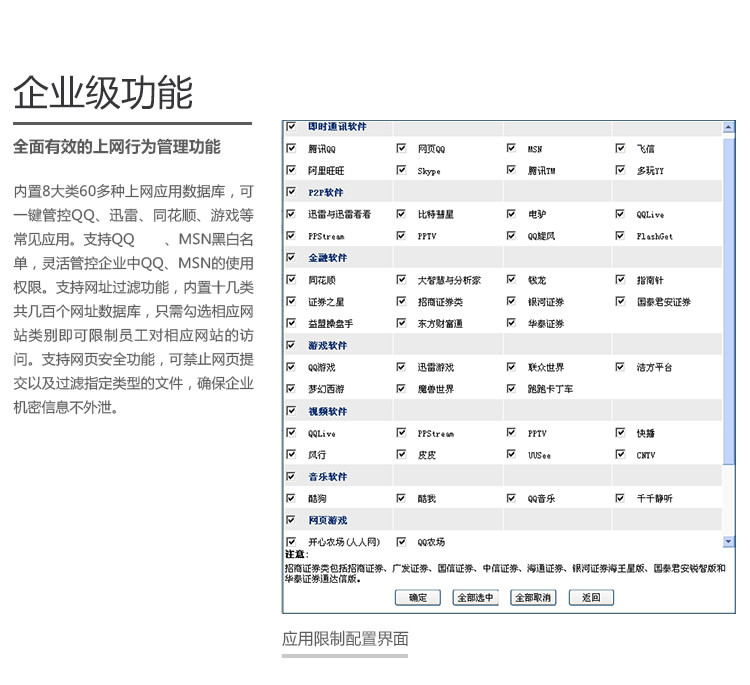Toggle the Skype checkbox
The image size is (750, 685).
click(x=401, y=171)
